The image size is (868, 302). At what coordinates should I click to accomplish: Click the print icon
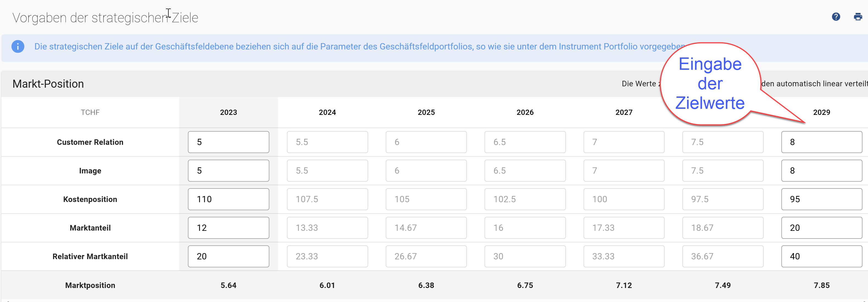click(858, 17)
